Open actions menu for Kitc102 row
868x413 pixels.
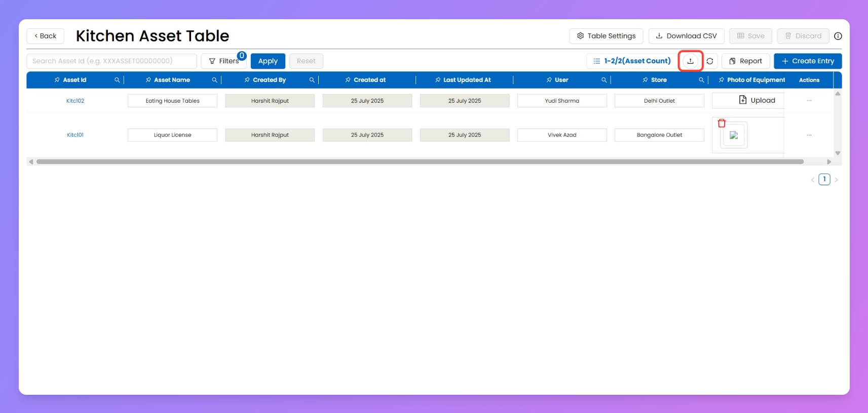tap(809, 101)
